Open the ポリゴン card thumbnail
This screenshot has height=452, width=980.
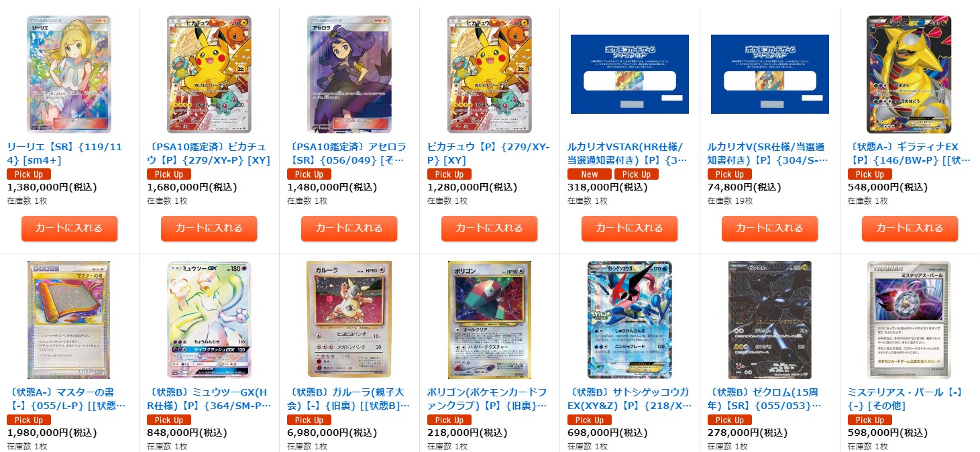tap(490, 320)
